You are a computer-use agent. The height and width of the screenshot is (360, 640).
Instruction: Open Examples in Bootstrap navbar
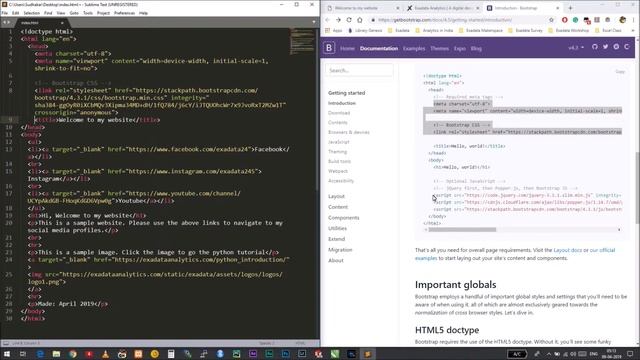tap(414, 49)
